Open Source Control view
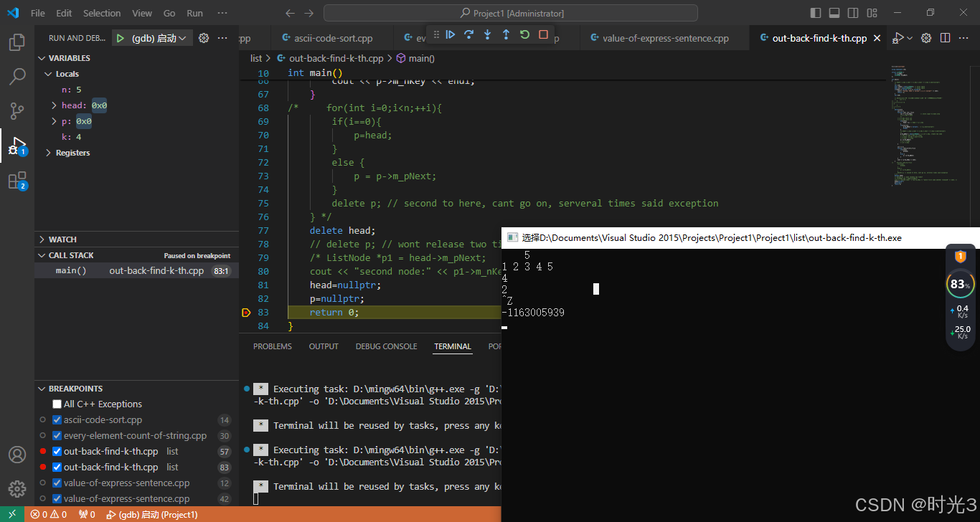Image resolution: width=980 pixels, height=522 pixels. coord(17,111)
